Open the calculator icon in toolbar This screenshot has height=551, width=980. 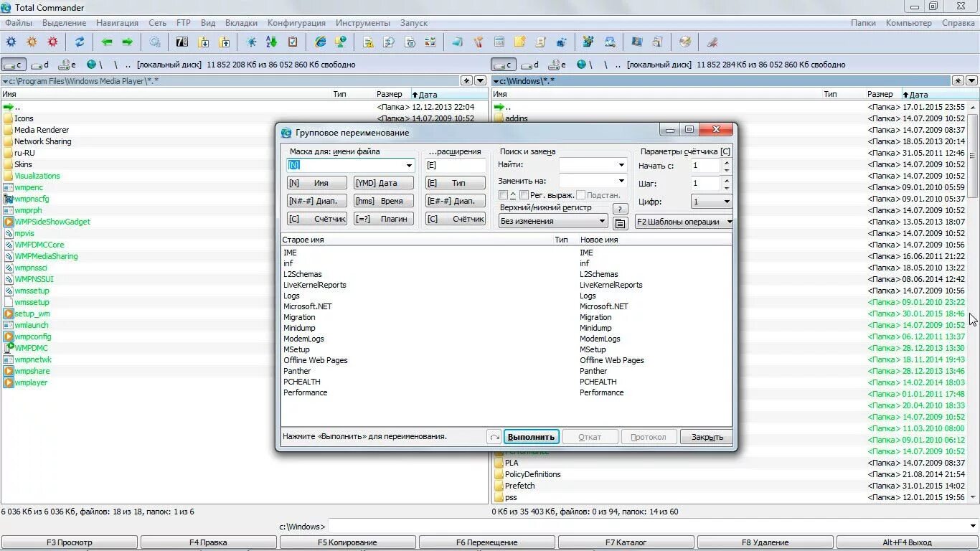tap(499, 42)
